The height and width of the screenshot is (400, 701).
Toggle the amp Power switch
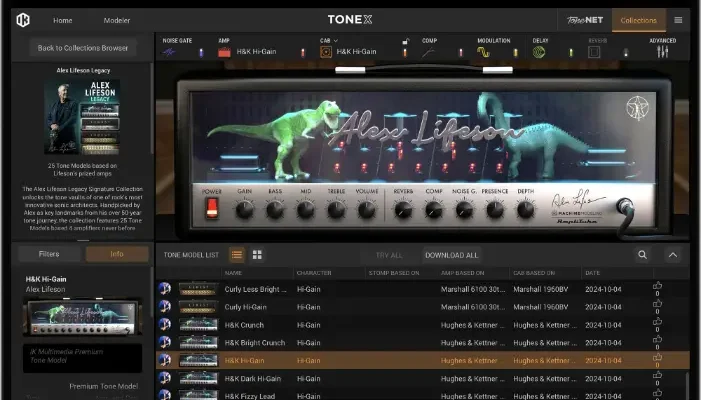[212, 208]
